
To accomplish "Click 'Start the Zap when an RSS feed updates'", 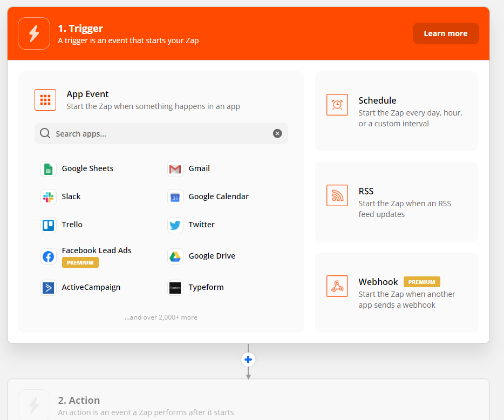I will pyautogui.click(x=405, y=209).
